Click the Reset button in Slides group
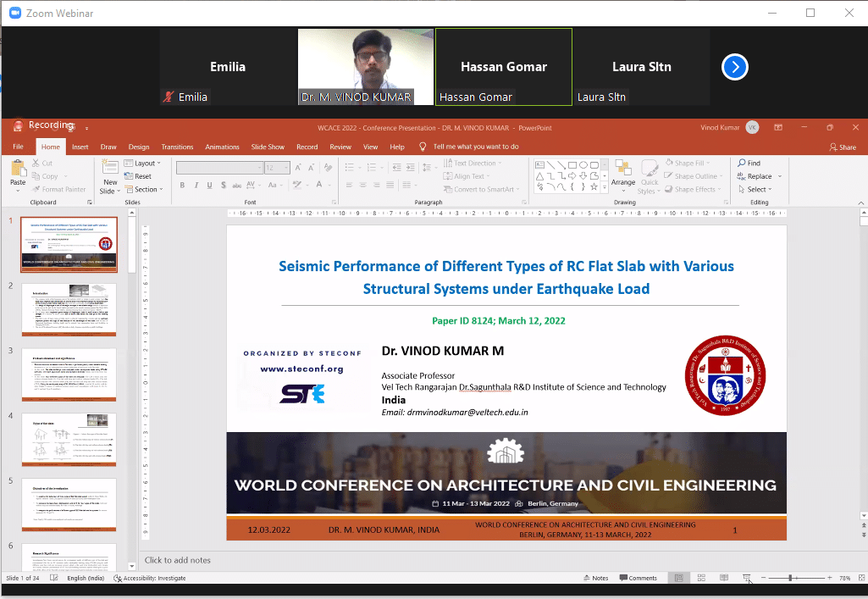 pos(139,176)
